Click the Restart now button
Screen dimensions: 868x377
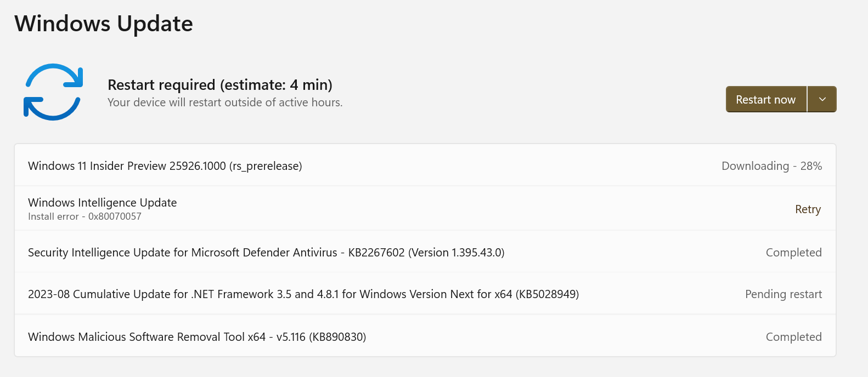click(766, 99)
